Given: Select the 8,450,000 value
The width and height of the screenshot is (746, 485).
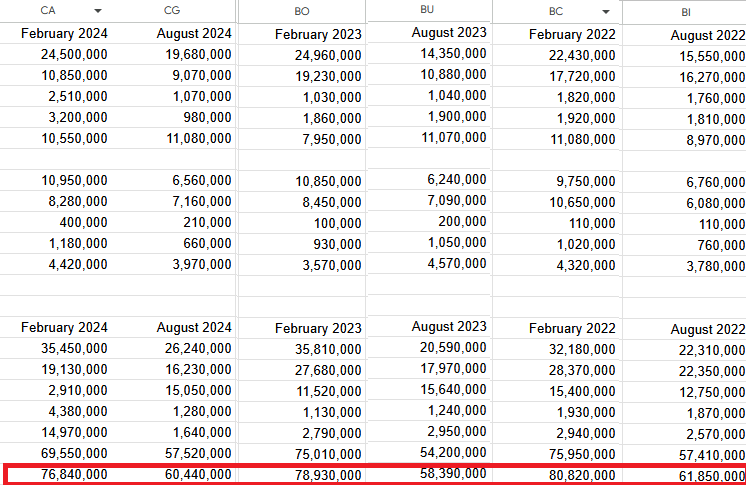Looking at the screenshot, I should pos(332,202).
